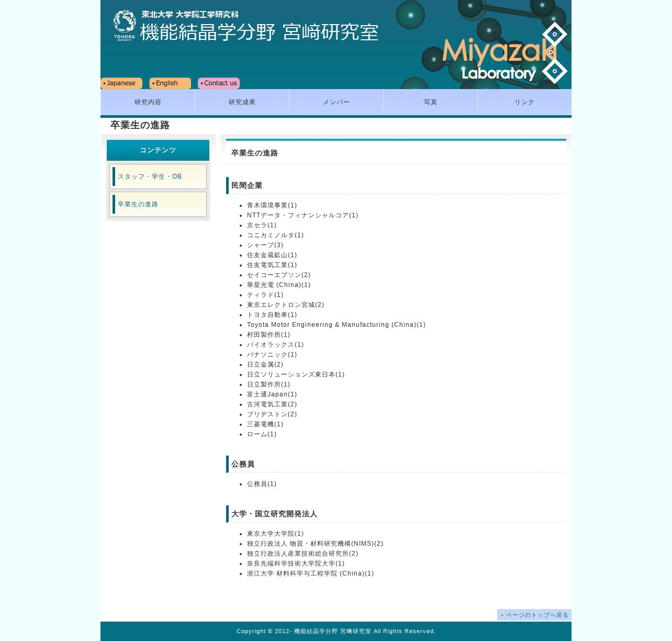Viewport: 672px width, 641px height.
Task: Select 大学・国立研究開発法人 section heading
Action: click(x=274, y=514)
